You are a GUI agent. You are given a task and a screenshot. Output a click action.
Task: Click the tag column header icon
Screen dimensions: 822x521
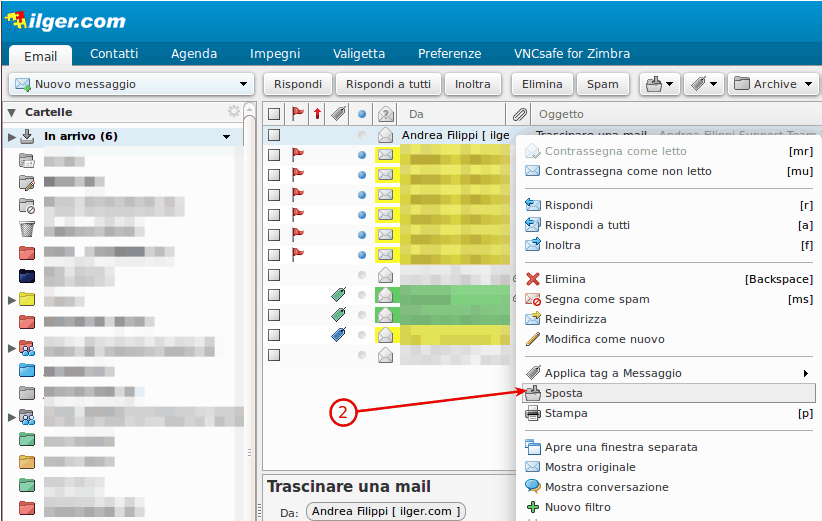click(x=339, y=114)
